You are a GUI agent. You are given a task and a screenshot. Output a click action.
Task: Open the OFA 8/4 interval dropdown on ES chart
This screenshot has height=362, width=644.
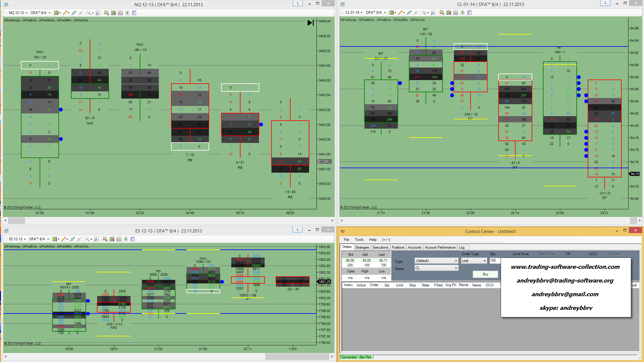click(x=39, y=239)
